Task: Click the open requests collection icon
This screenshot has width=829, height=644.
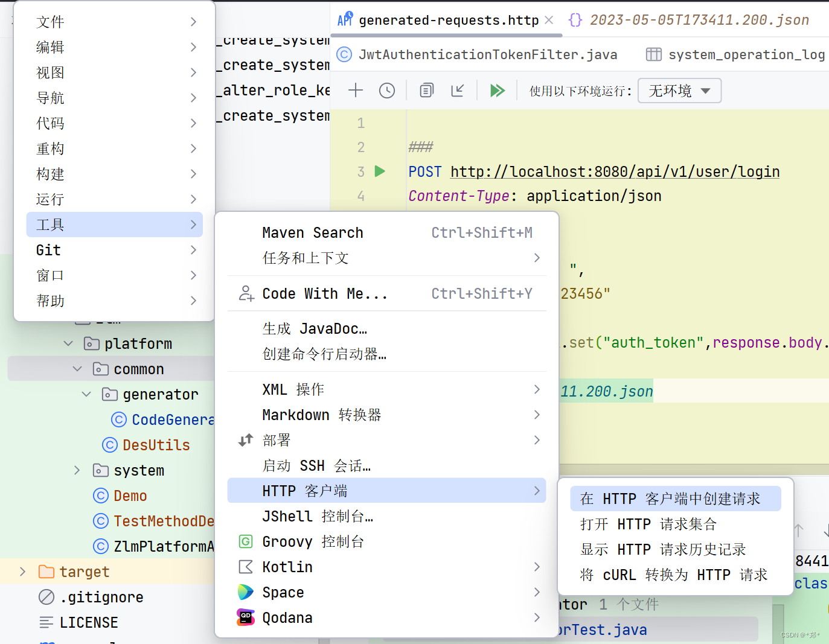Action: coord(426,91)
